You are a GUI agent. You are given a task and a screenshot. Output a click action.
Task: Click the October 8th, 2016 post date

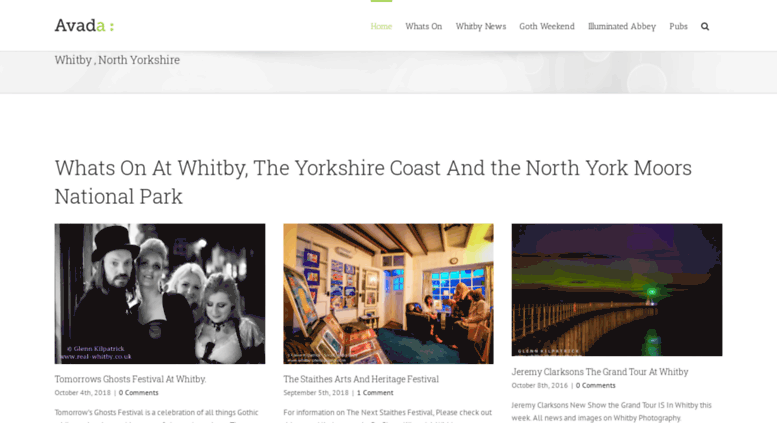point(540,385)
